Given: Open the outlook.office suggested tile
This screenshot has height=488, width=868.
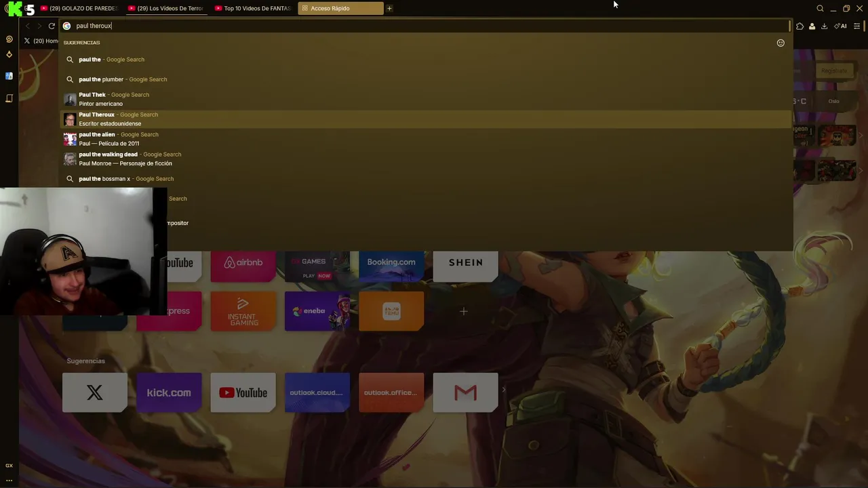Looking at the screenshot, I should [391, 392].
